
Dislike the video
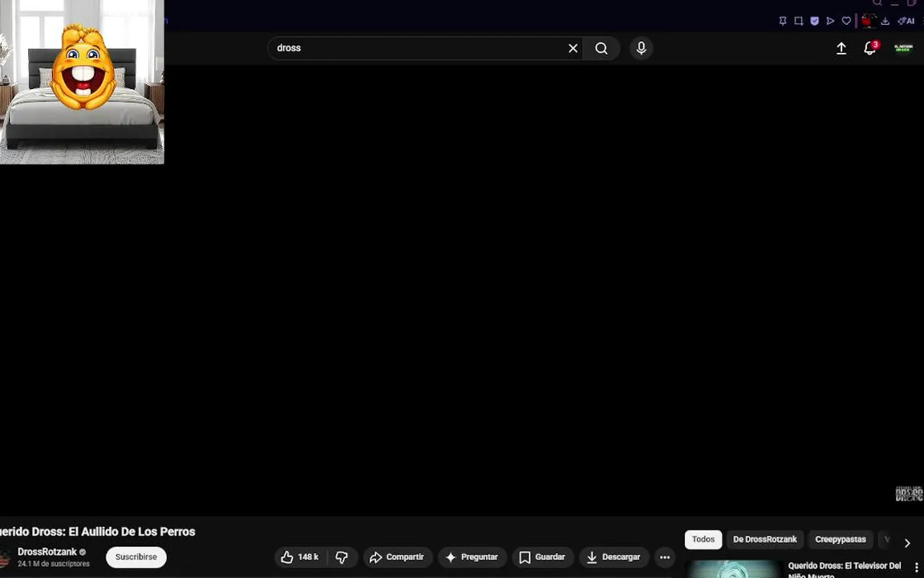[342, 557]
